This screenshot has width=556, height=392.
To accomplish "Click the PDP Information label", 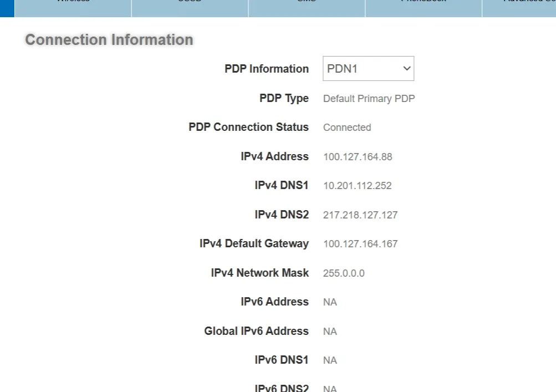I will coord(267,69).
